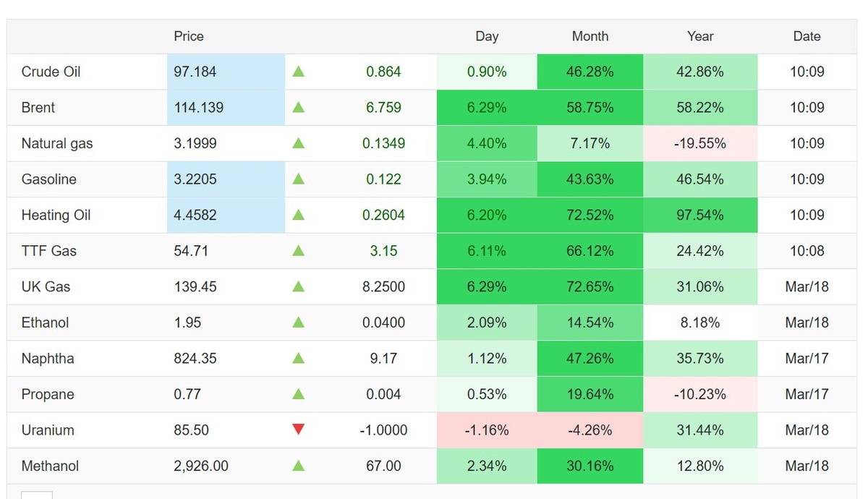
Task: Open the Brent commodity link
Action: pos(38,108)
